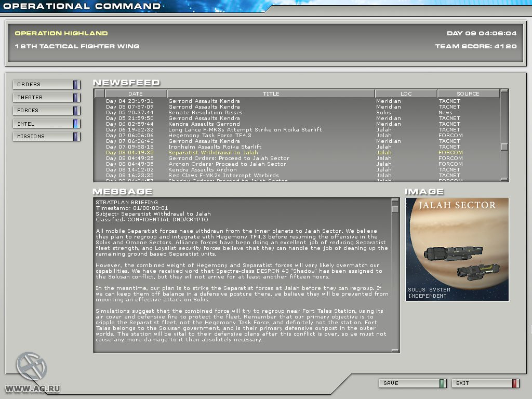Select the "Kendra Assaults Archon" entry
Viewport: 532px width, 399px height.
[297, 170]
